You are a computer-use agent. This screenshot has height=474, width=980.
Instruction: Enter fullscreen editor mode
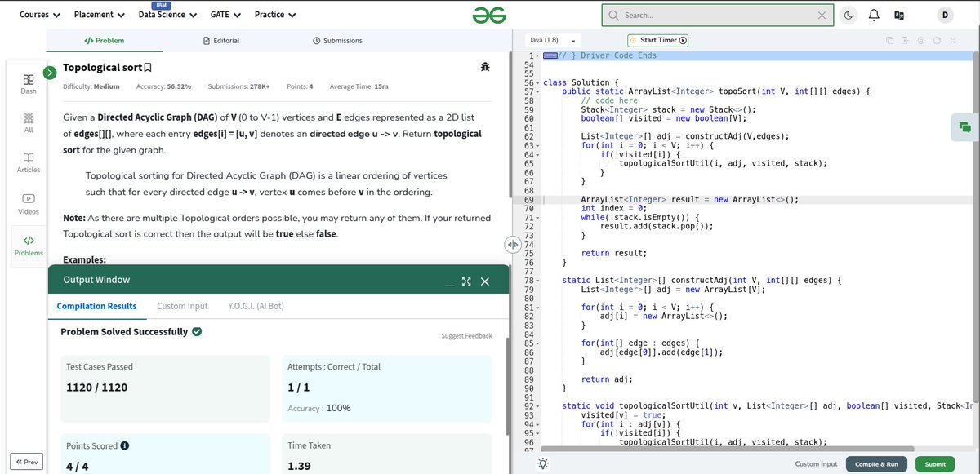953,40
